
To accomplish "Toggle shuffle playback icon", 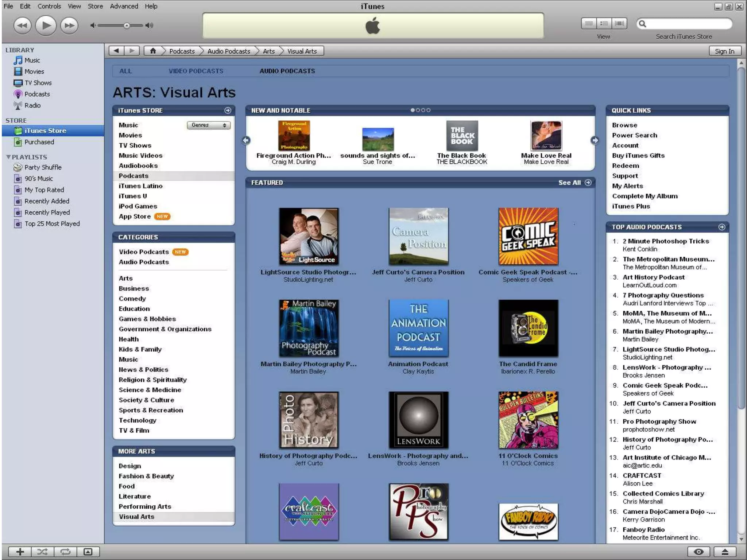I will (42, 552).
